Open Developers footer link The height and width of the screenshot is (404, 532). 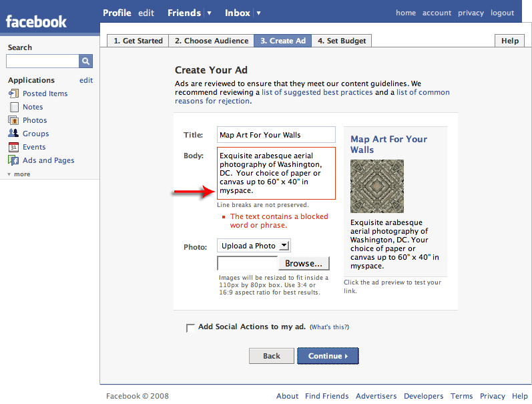click(423, 396)
